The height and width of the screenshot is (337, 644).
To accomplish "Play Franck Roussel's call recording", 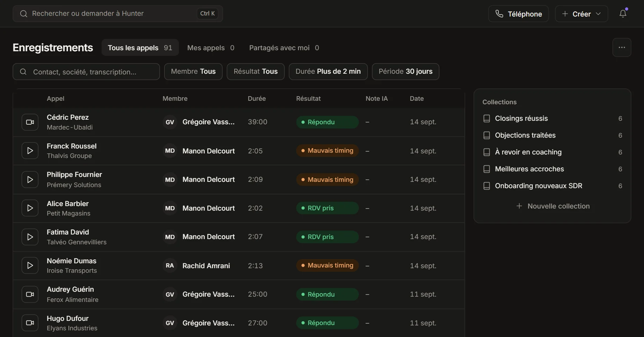I will [30, 151].
